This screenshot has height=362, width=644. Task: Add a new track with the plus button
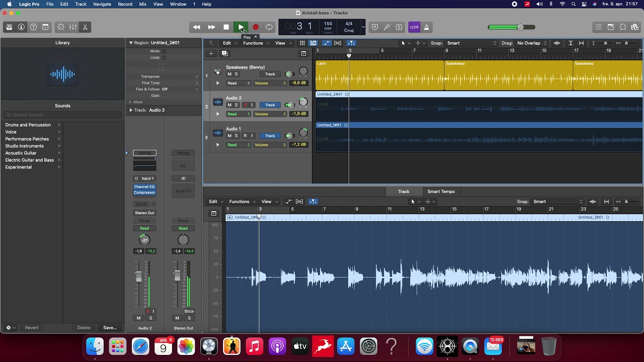point(211,53)
